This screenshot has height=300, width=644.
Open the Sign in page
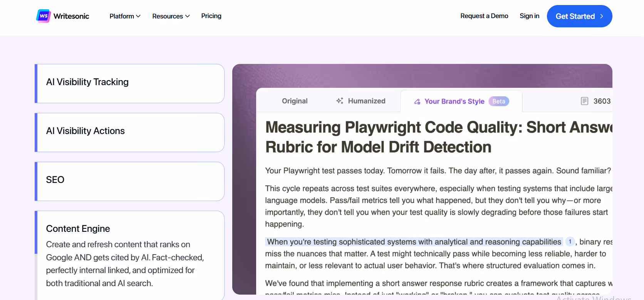529,16
